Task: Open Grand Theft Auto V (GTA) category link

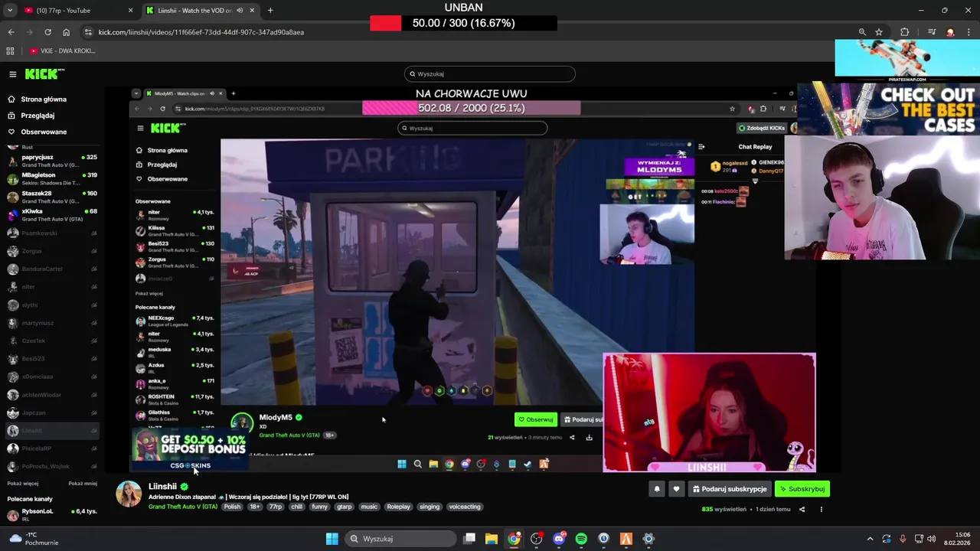Action: tap(183, 507)
